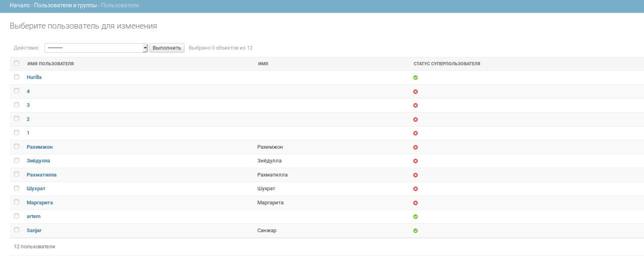Sort by Статус суперпользователя column header
Screen dimensions: 644x266
447,64
